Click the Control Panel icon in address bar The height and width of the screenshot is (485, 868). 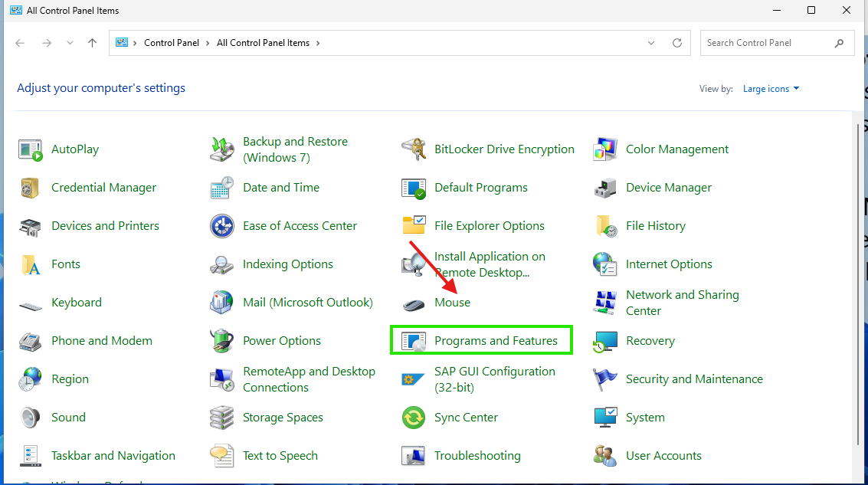(122, 43)
